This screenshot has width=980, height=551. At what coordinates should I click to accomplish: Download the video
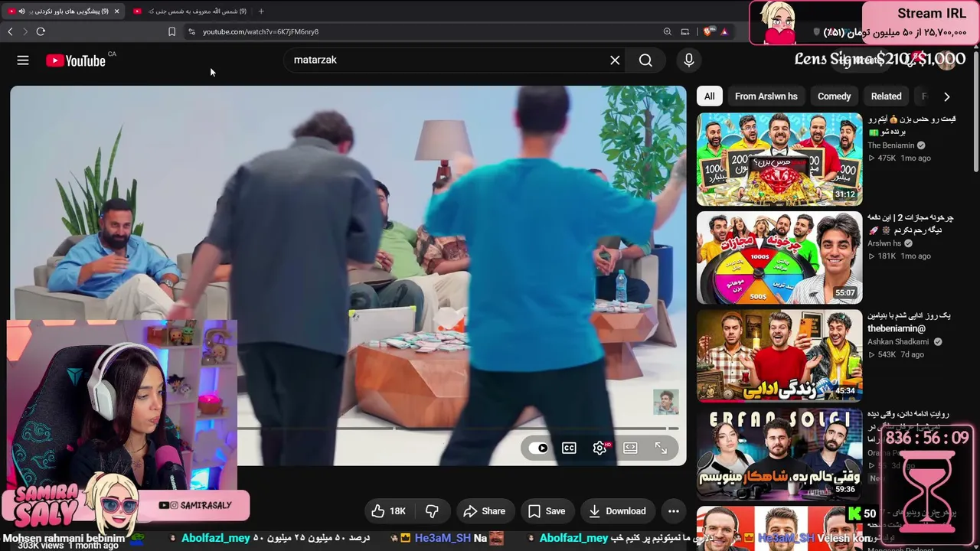click(x=617, y=511)
